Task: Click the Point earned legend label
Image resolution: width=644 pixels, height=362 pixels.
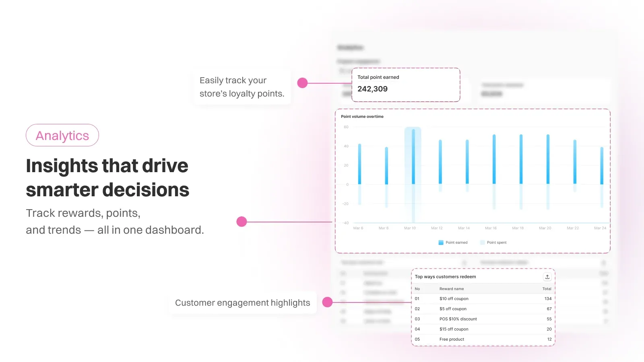Action: point(456,243)
